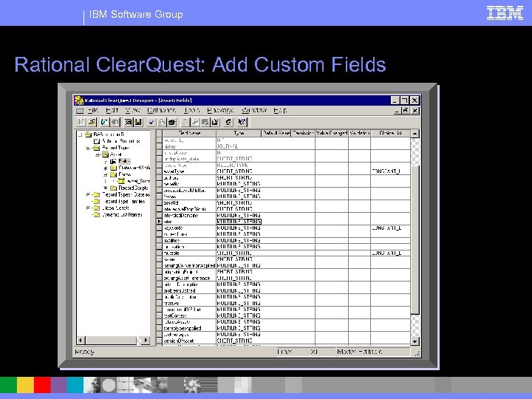
Task: Open the Help menu
Action: 280,110
